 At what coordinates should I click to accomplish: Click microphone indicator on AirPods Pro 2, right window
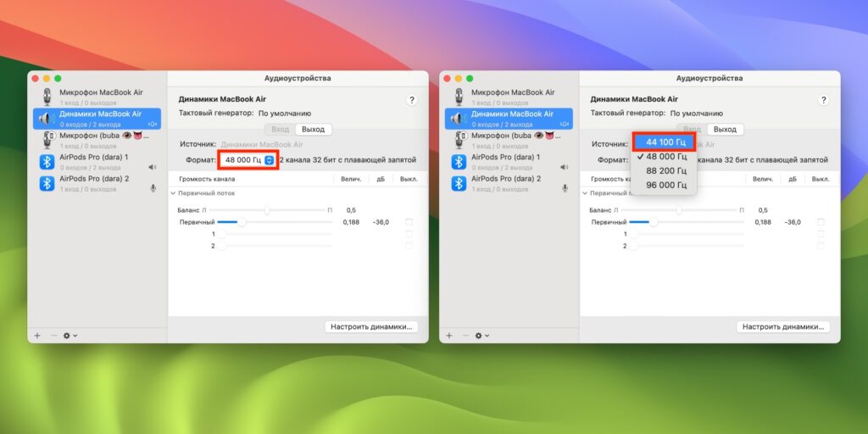pos(565,188)
